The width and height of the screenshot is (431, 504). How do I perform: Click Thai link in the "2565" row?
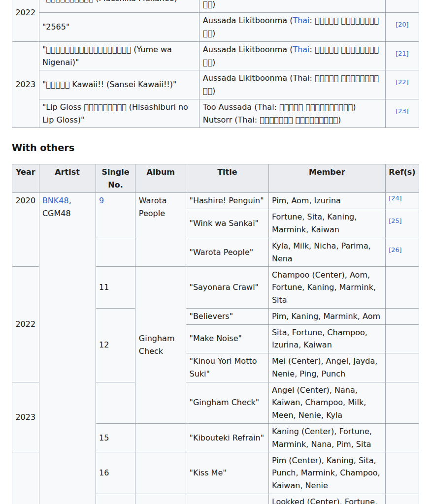click(301, 21)
